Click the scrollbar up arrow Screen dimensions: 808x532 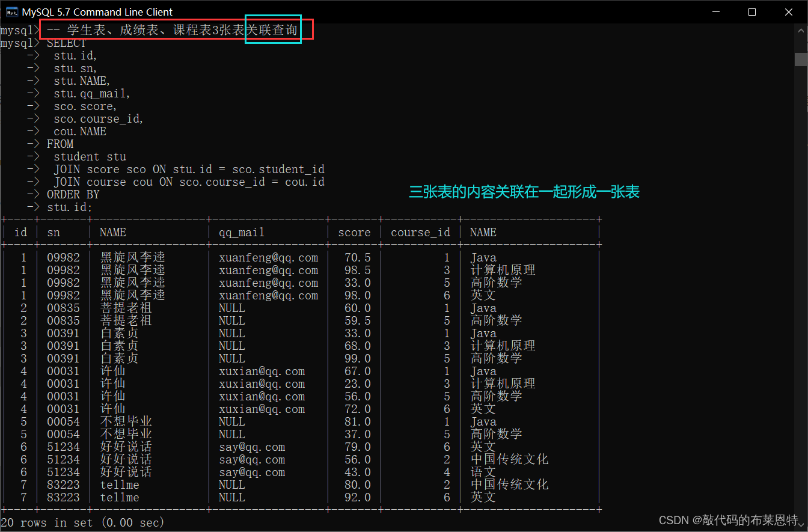[800, 30]
